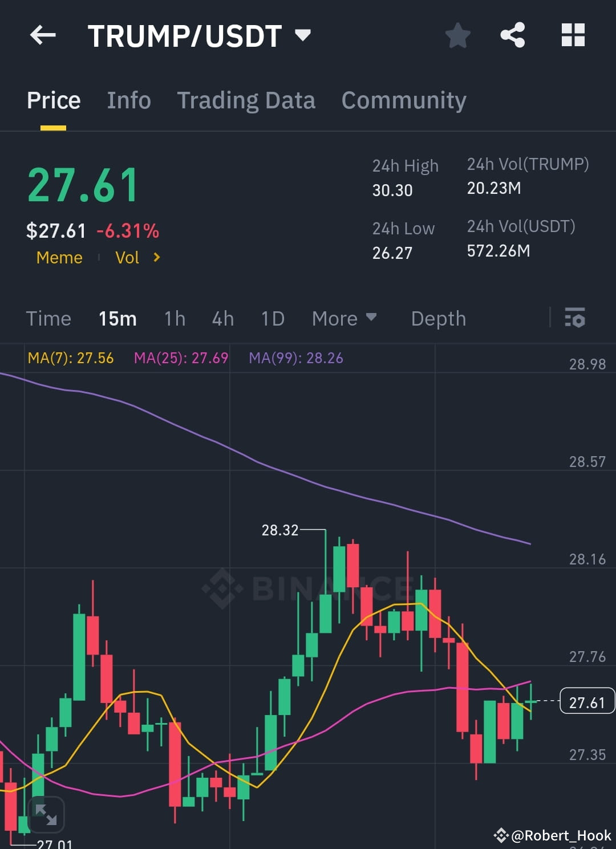616x849 pixels.
Task: Tap the 24h Vol(USDT) value 572.26M
Action: click(x=499, y=251)
